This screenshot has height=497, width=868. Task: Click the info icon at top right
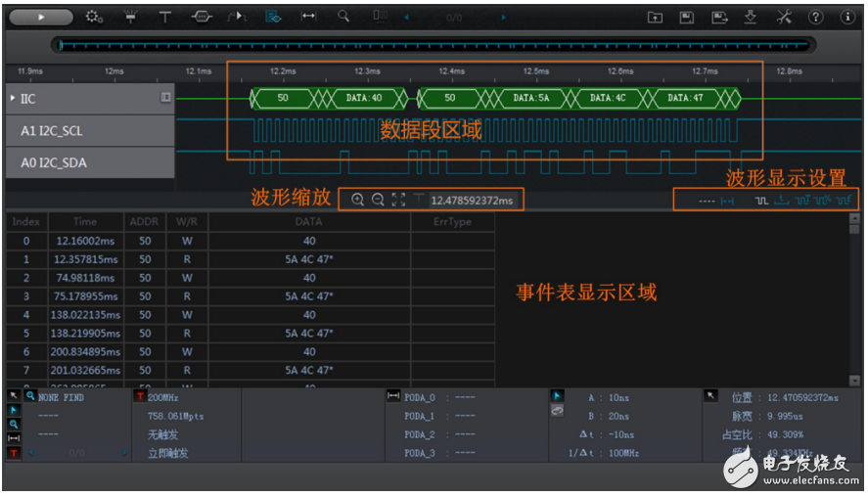point(846,17)
